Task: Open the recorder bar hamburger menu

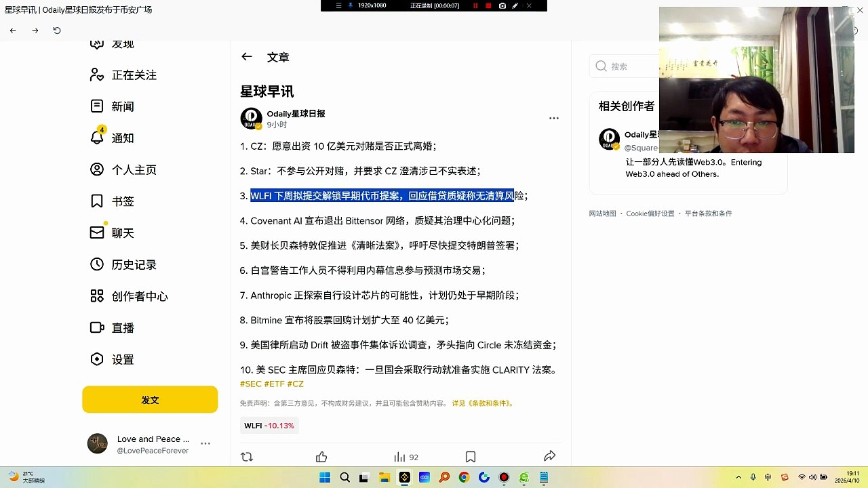Action: (x=338, y=5)
